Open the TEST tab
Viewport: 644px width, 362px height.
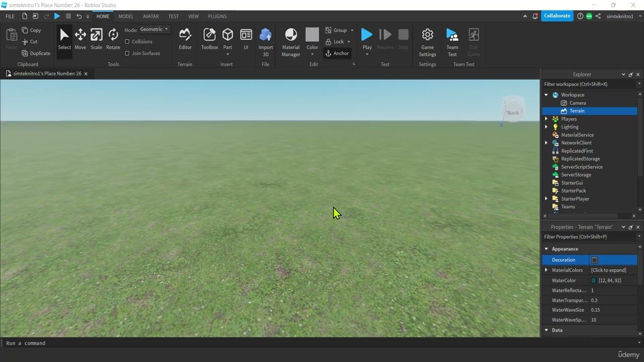[174, 16]
